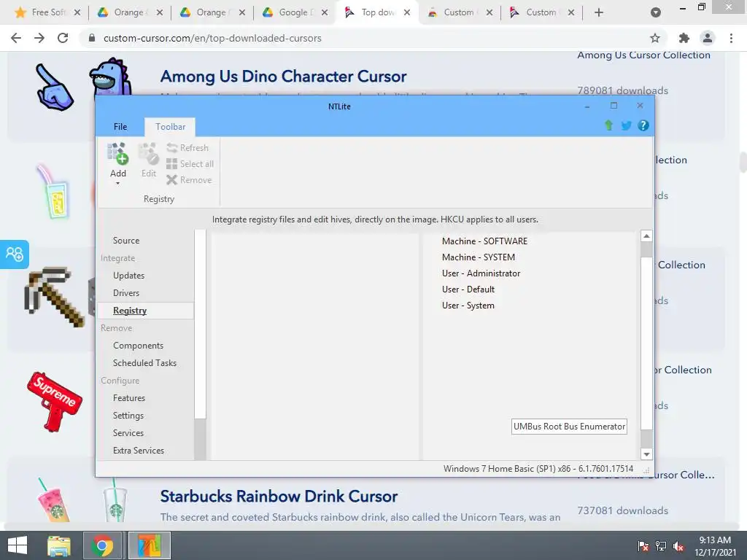Select the Machine - SYSTEM hive

(x=479, y=257)
